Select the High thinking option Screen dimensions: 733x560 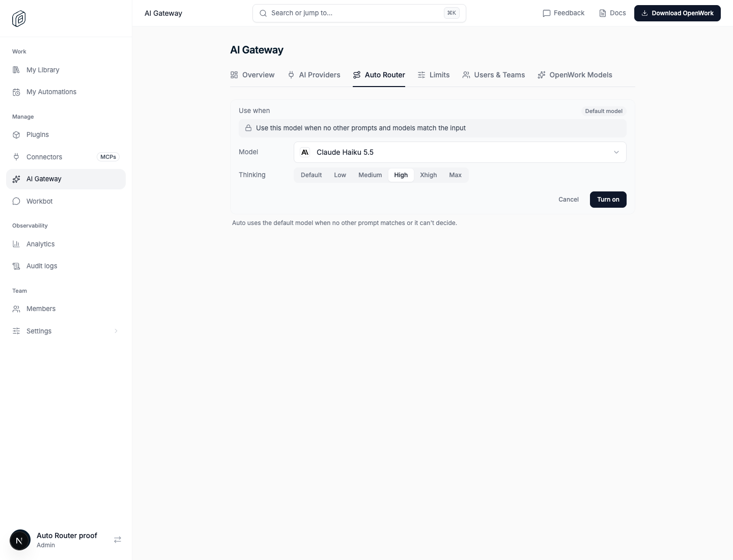[x=401, y=175]
